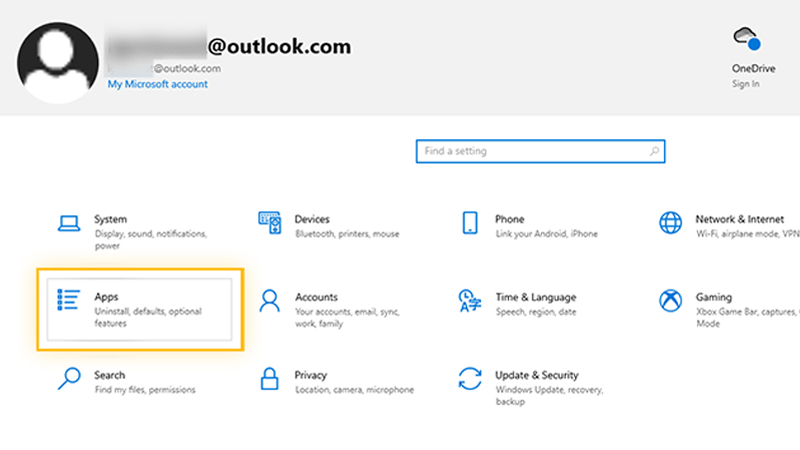Open the Network & Internet globe icon

coord(670,223)
